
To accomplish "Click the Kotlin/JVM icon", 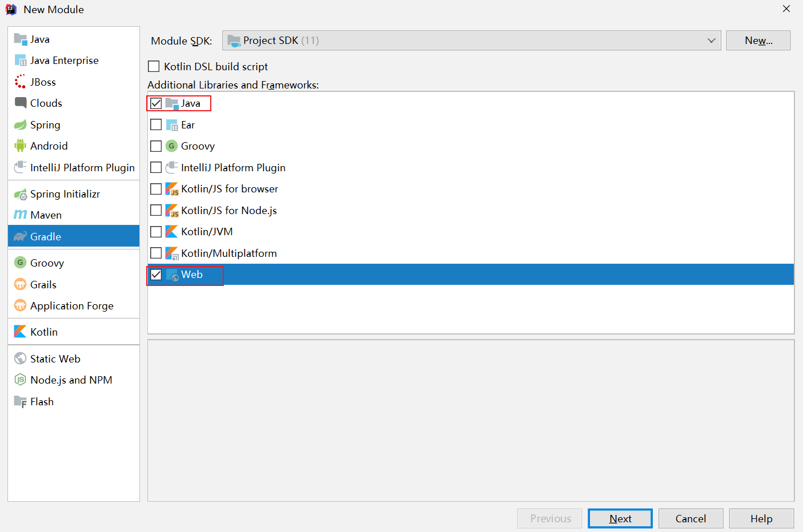I will [172, 232].
